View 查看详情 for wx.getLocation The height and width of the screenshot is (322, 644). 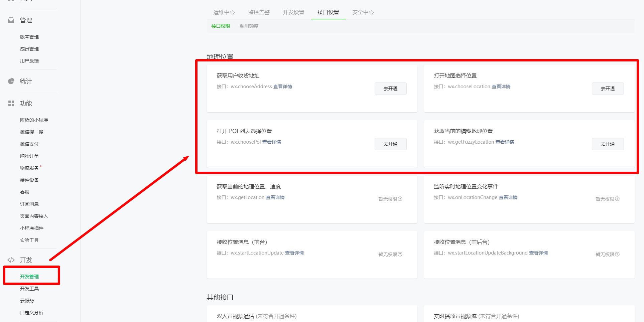[x=275, y=197]
